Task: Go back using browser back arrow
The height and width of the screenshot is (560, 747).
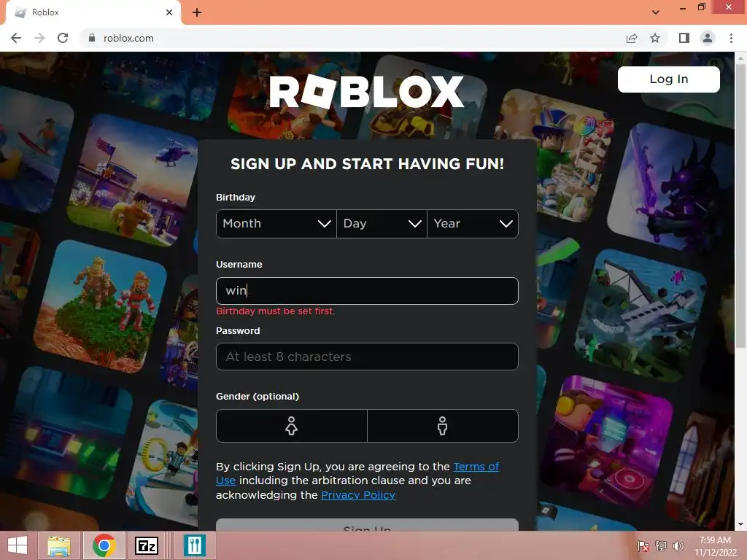Action: (x=16, y=38)
